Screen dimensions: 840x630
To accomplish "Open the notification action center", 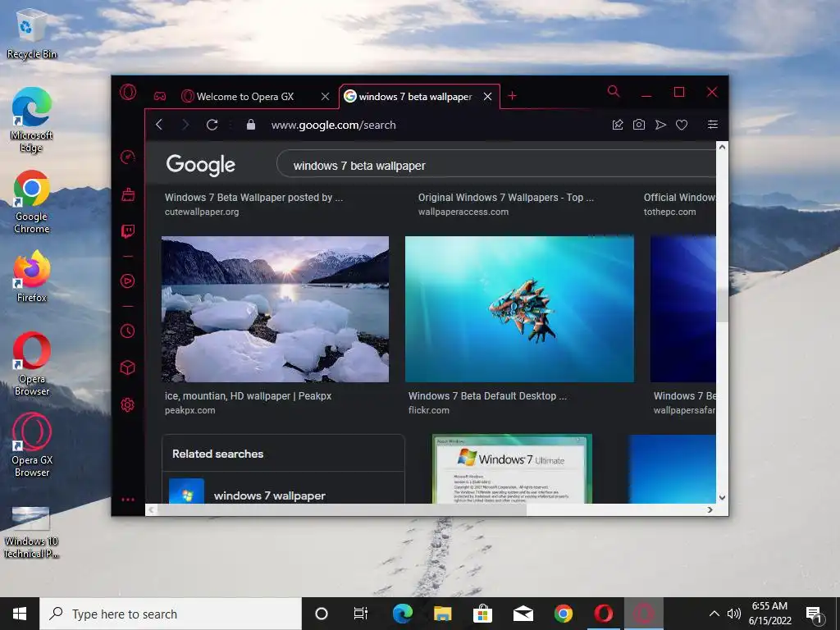I will 815,614.
